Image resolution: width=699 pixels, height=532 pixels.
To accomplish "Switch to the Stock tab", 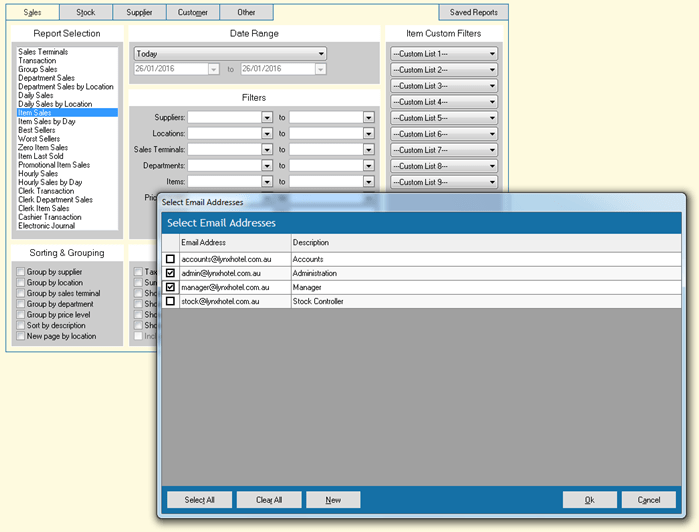I will (x=85, y=13).
